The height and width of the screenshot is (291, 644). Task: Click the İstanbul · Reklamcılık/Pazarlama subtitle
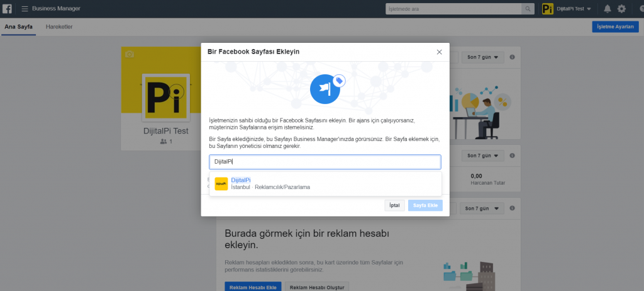click(270, 187)
